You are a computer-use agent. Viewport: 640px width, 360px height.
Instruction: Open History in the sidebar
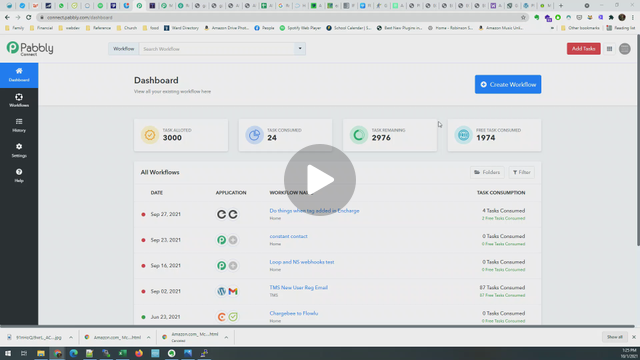tap(19, 125)
